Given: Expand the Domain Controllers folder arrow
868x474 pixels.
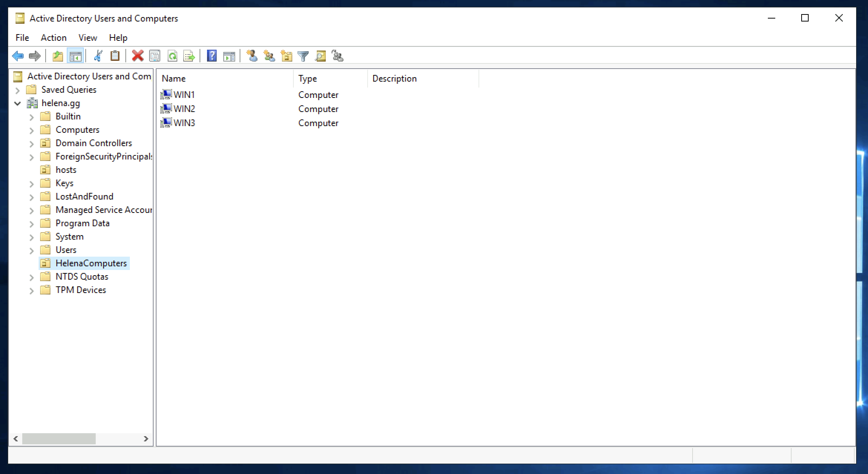Looking at the screenshot, I should coord(32,144).
